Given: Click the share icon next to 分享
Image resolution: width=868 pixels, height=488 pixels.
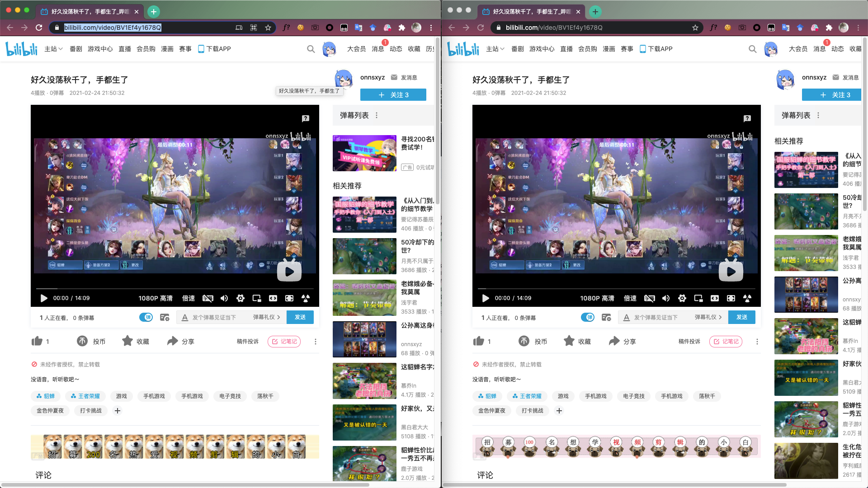Looking at the screenshot, I should 173,341.
